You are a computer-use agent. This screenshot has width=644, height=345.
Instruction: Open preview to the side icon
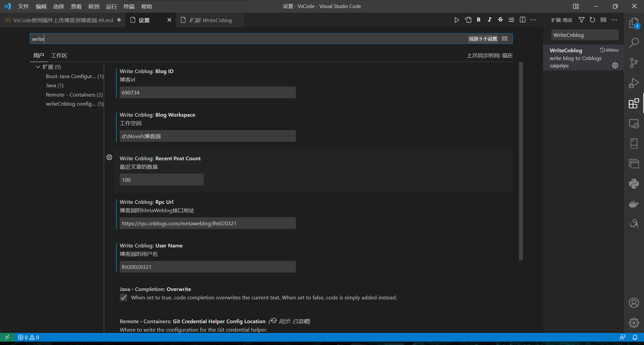468,20
